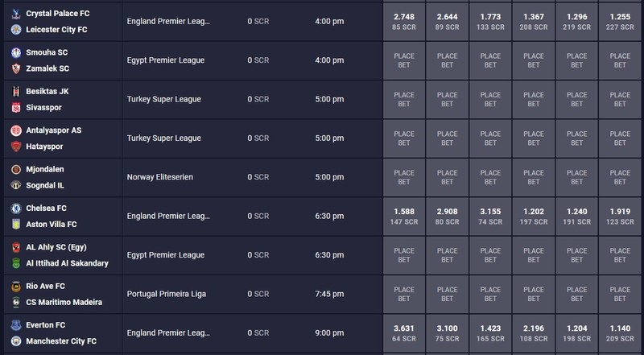Open the Leicester City FC team link
The width and height of the screenshot is (644, 355).
(56, 30)
